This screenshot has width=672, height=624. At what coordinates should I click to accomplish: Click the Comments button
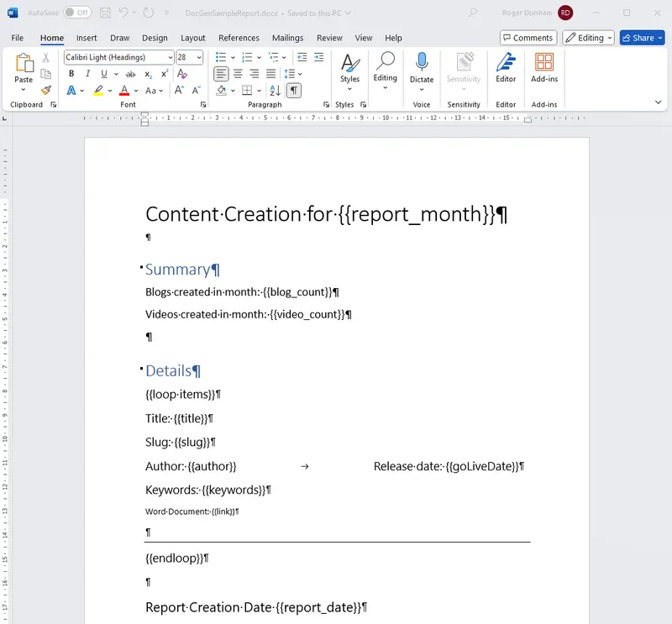tap(528, 38)
